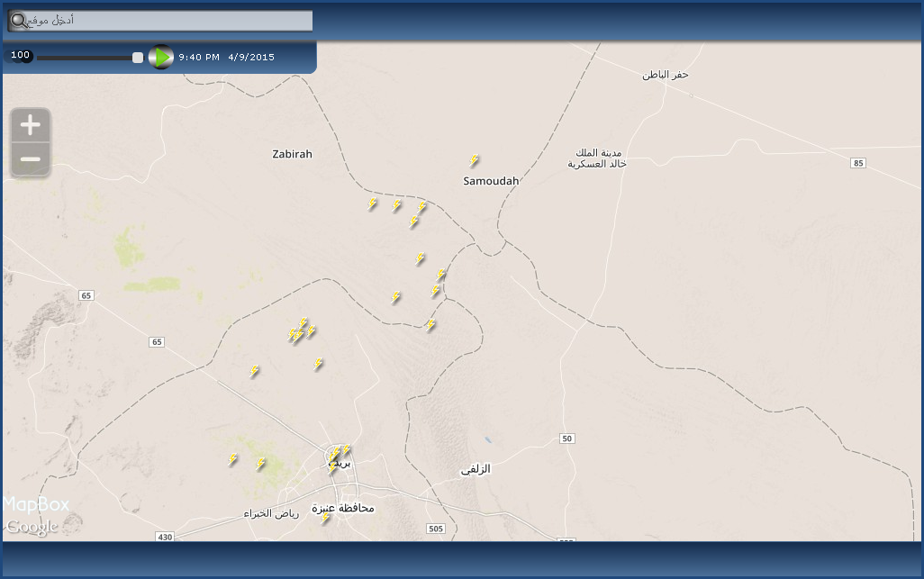The width and height of the screenshot is (924, 579).
Task: Click the route 50 highway shield
Action: tap(566, 439)
